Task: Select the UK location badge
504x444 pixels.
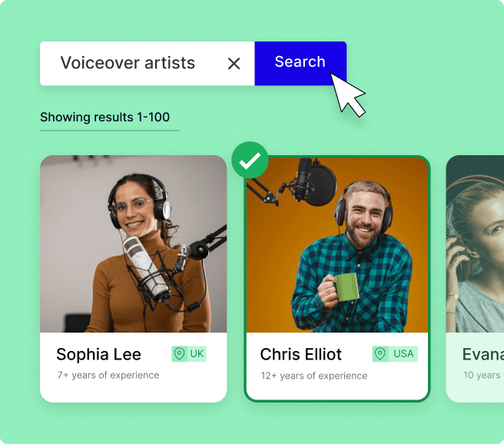Action: coord(189,353)
